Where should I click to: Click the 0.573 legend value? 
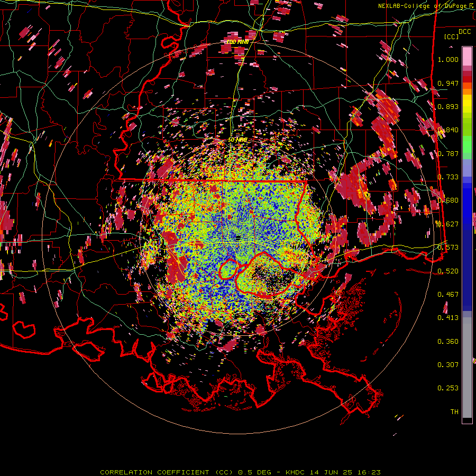(x=448, y=248)
